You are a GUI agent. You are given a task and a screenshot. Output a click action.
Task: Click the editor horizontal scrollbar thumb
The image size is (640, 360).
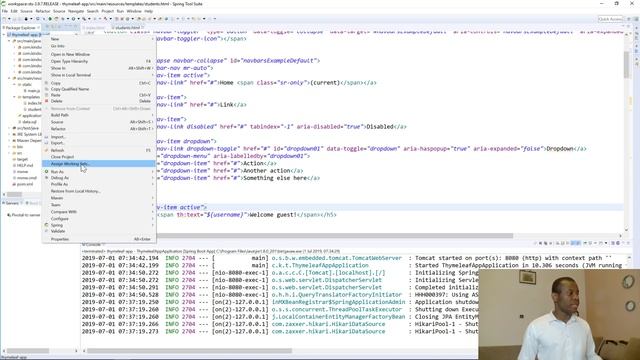[335, 236]
